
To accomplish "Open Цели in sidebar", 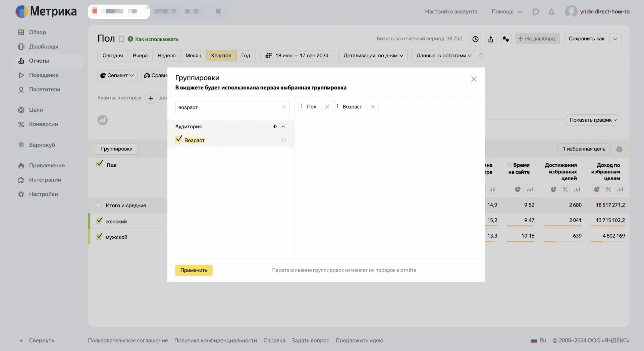I will point(36,110).
